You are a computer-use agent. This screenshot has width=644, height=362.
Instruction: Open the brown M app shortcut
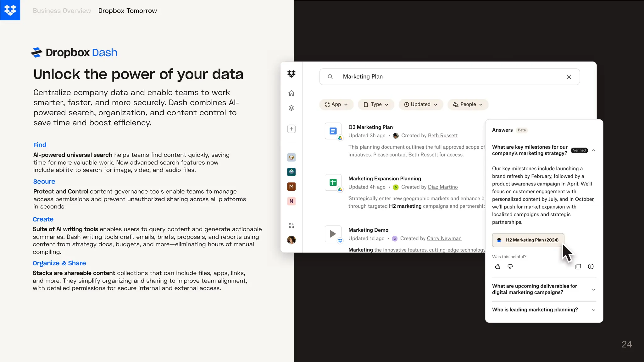click(x=291, y=187)
